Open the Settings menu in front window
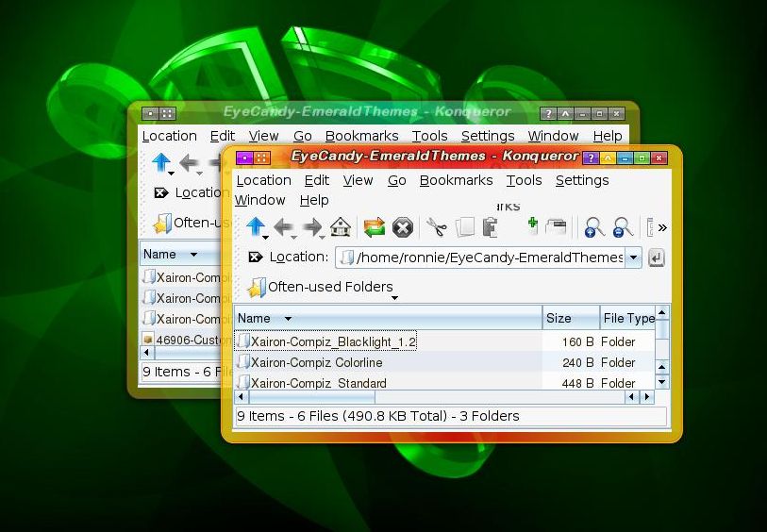 582,180
